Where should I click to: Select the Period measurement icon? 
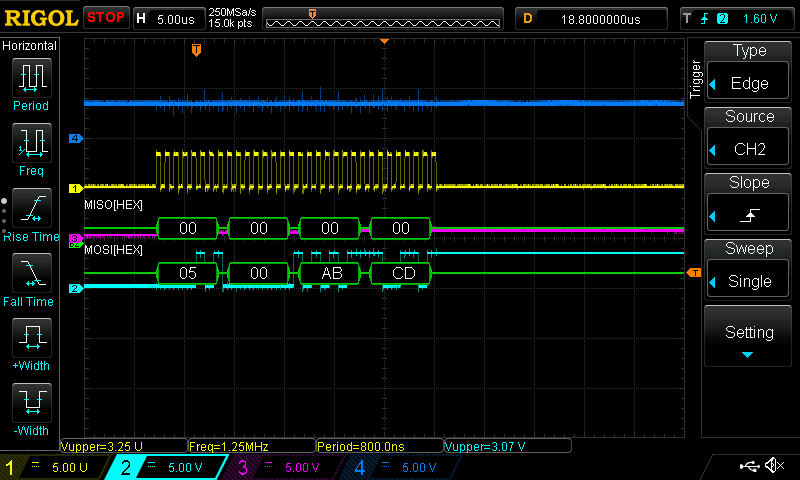tap(32, 78)
